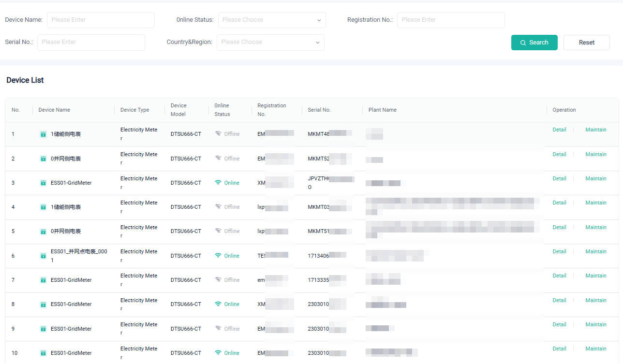Open Detail for device row 9
The height and width of the screenshot is (364, 623).
coord(559,324)
